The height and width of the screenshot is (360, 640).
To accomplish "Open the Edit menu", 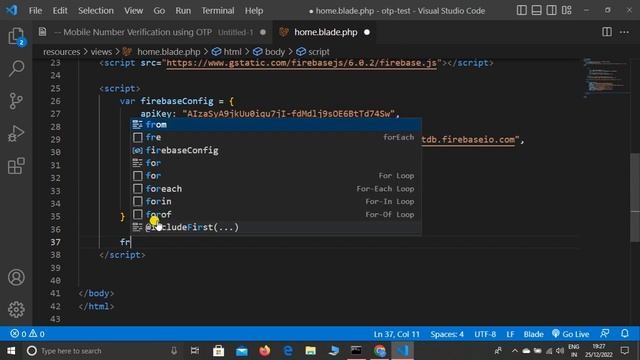I will coord(60,11).
